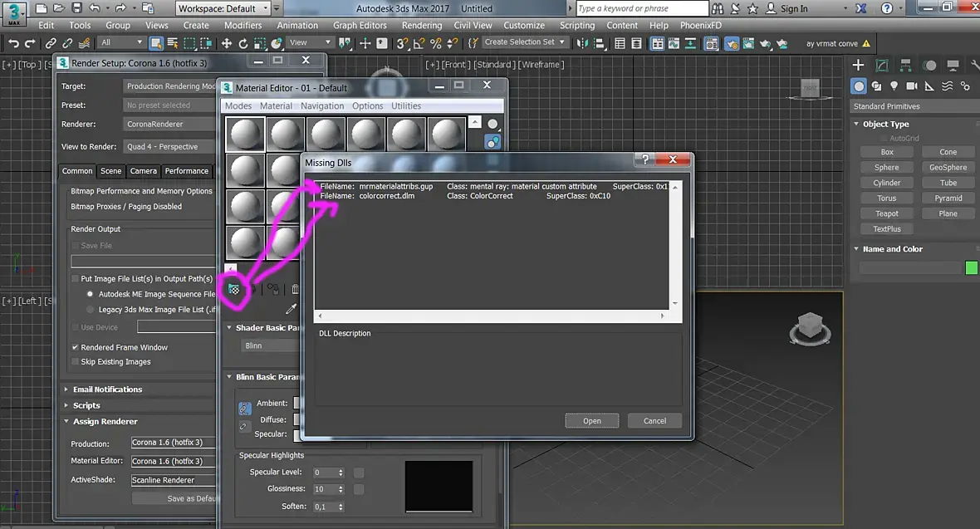Click Bind to Space Warp icon

[x=85, y=43]
